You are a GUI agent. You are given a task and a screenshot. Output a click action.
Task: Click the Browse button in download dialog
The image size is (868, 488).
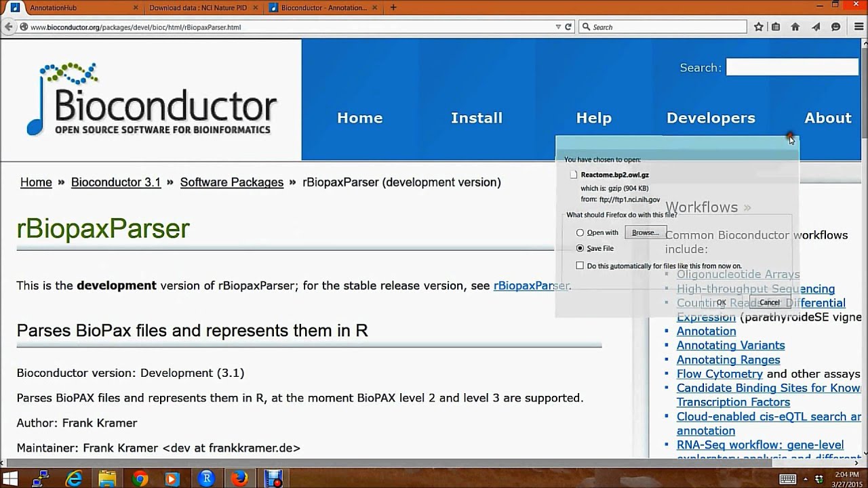[645, 232]
